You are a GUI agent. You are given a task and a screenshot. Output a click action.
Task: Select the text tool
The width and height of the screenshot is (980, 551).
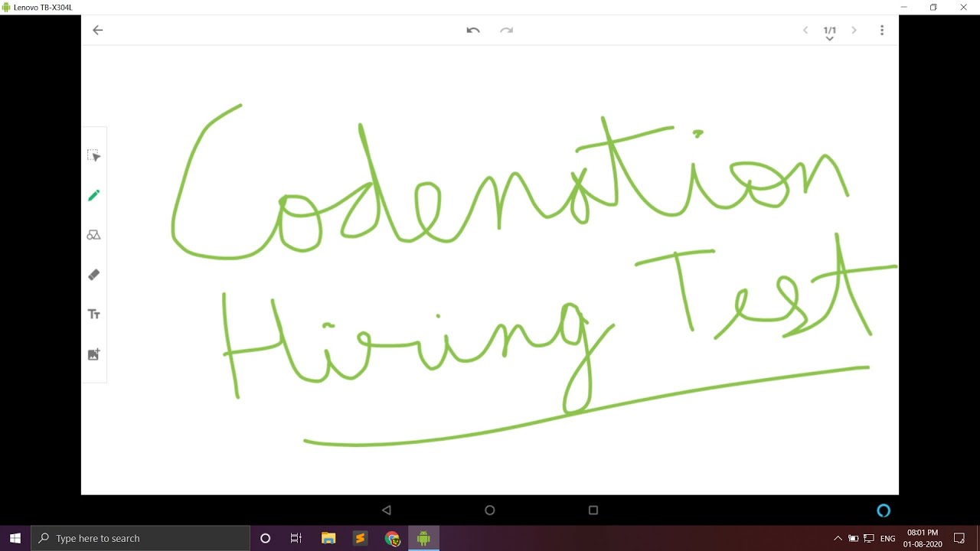coord(94,315)
